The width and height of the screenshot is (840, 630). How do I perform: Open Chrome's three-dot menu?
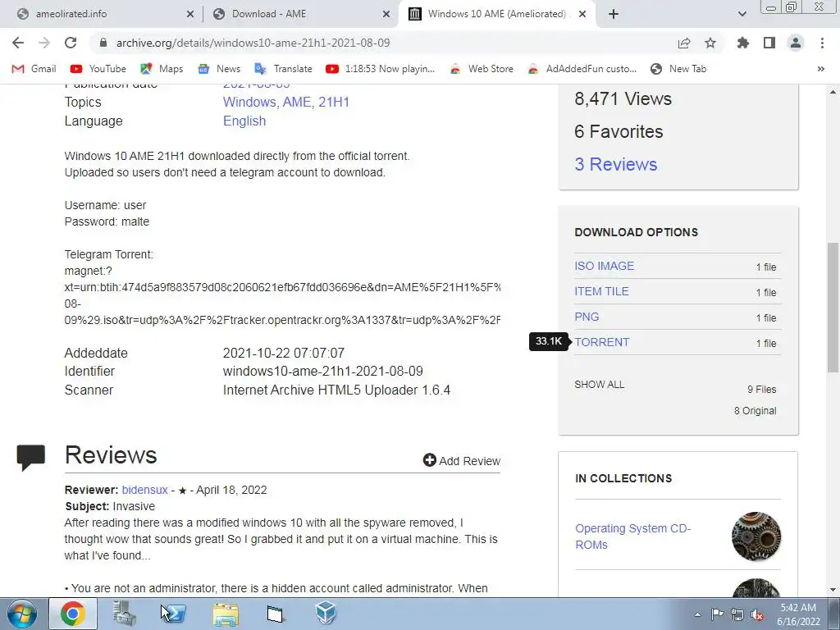[x=822, y=43]
